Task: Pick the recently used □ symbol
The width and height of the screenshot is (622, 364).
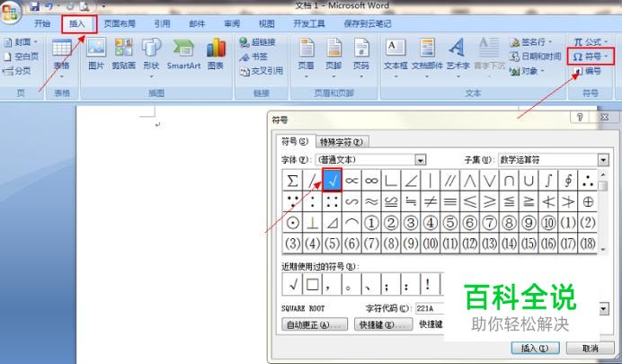Action: point(312,284)
